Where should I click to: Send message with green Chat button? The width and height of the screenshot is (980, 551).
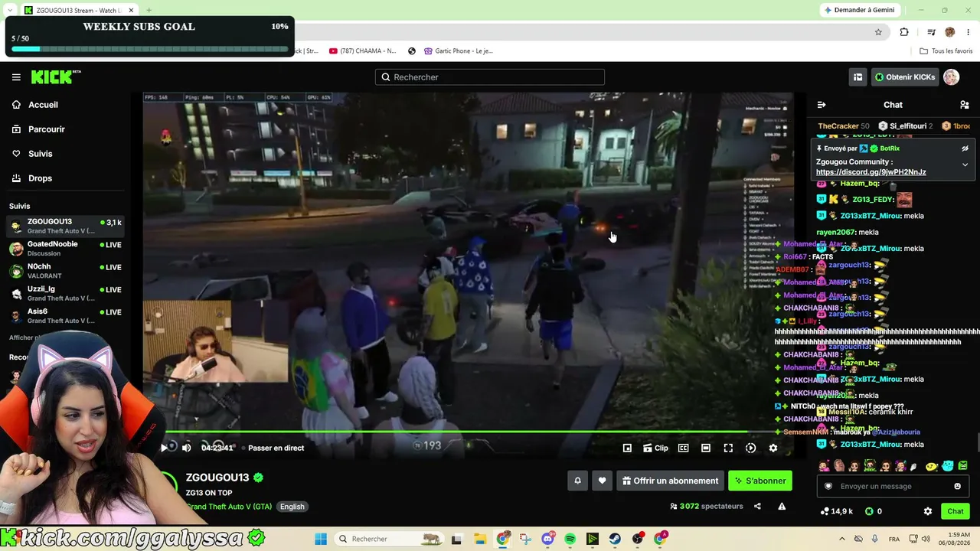click(955, 511)
